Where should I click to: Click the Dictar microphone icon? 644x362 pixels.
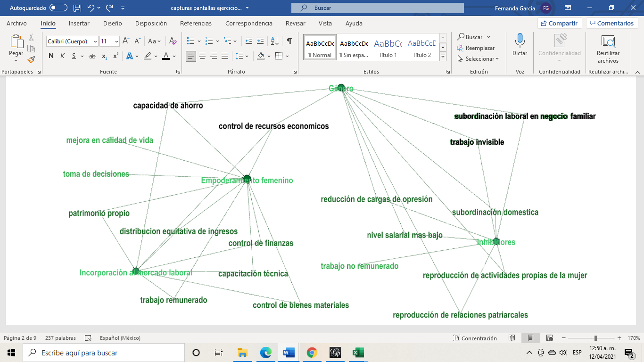click(520, 41)
